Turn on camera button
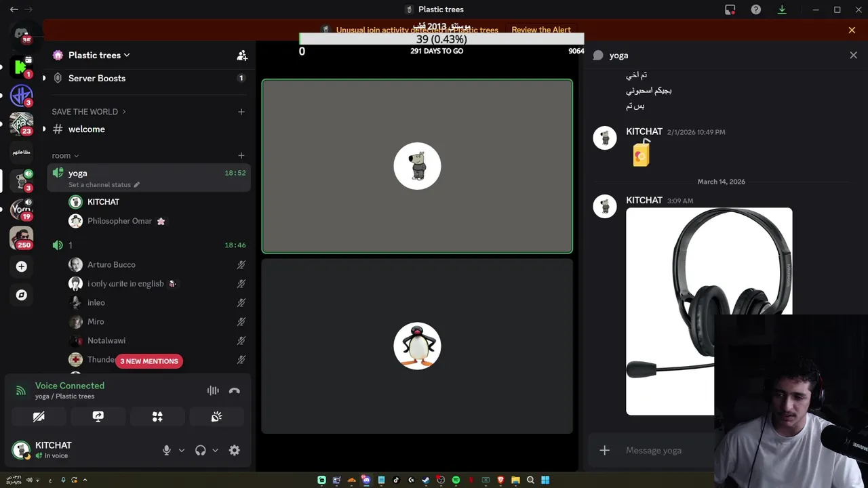 [39, 417]
